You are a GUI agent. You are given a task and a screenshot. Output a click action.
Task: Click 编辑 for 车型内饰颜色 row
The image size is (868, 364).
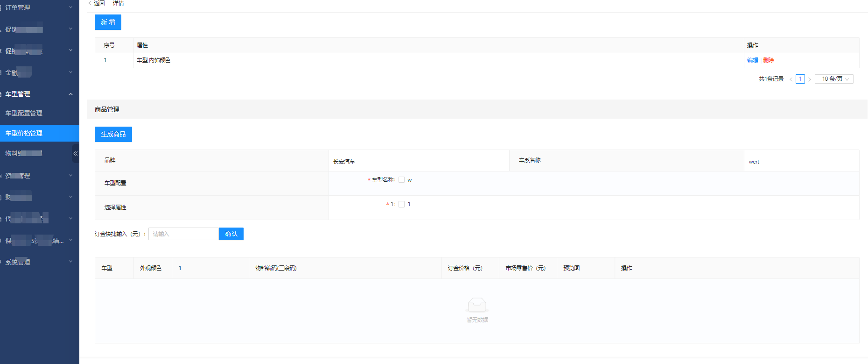pyautogui.click(x=752, y=60)
